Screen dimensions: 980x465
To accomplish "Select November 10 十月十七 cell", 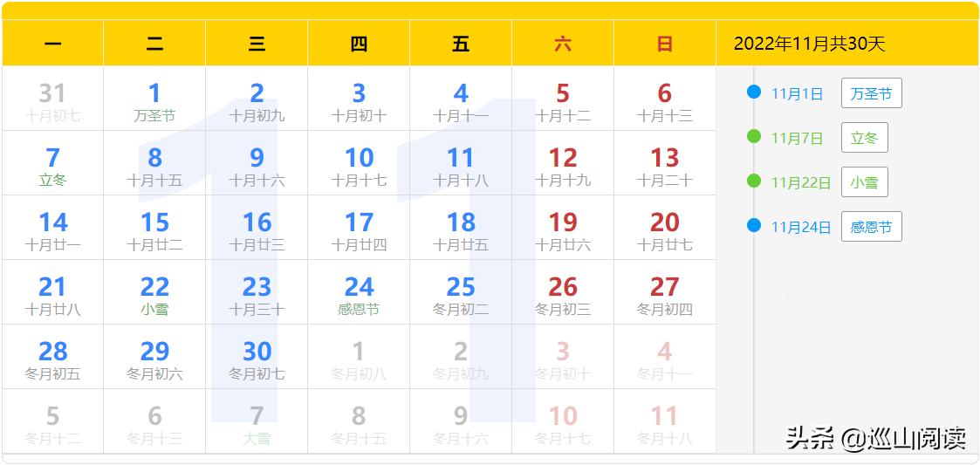I will point(359,163).
